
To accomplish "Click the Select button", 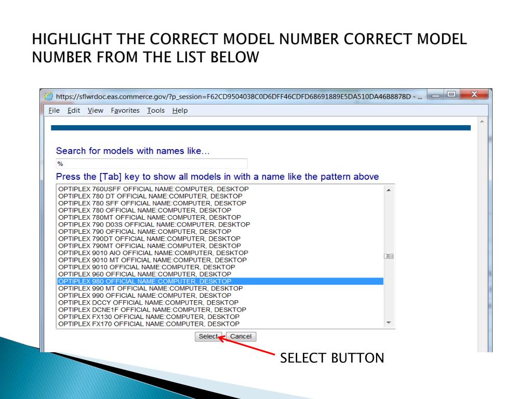I will click(208, 336).
